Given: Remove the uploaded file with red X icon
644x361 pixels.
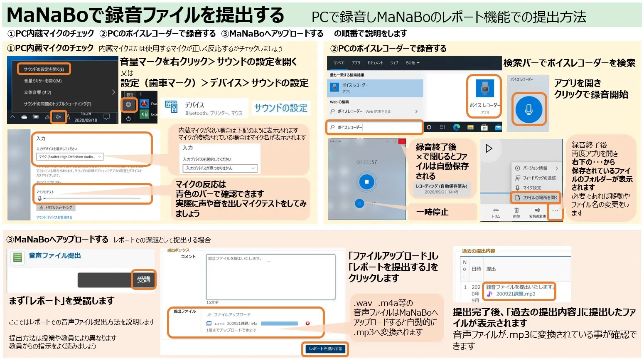Looking at the screenshot, I should (x=308, y=323).
